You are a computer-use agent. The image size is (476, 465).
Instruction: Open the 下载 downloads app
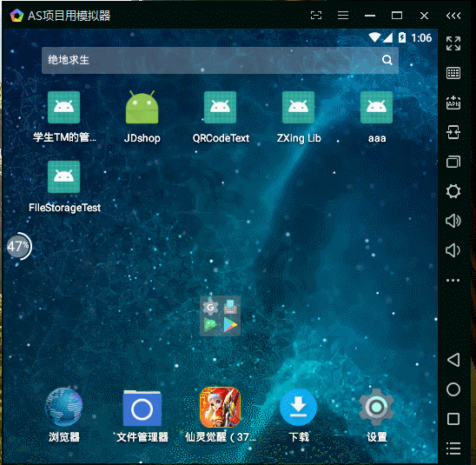coord(299,407)
